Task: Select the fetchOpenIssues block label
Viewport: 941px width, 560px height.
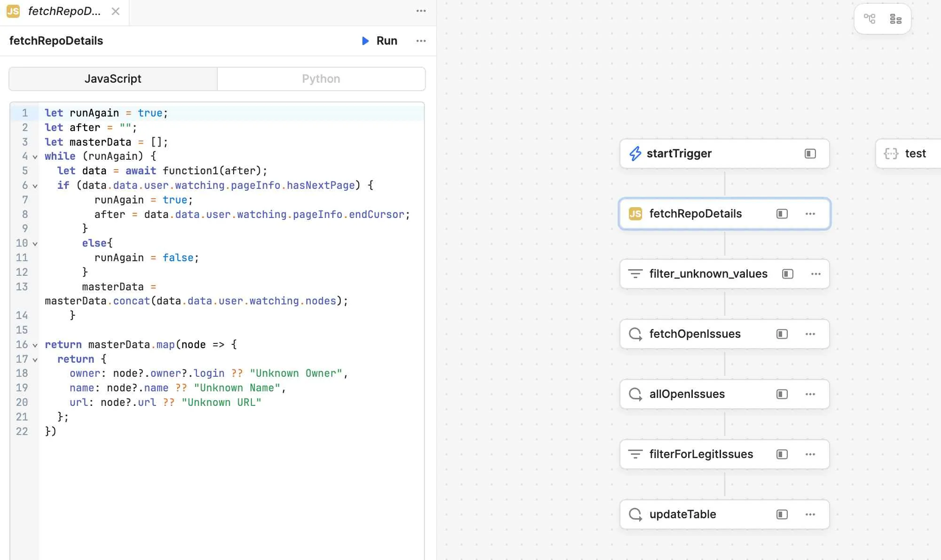Action: tap(695, 334)
